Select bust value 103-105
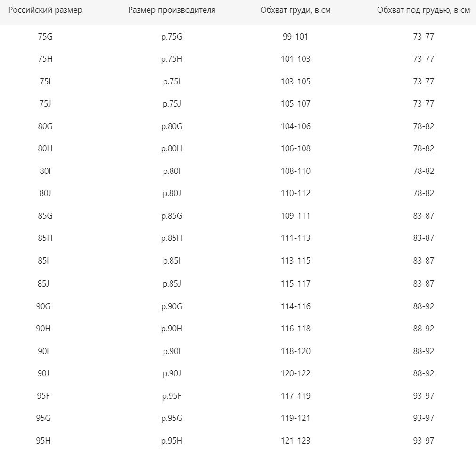Image resolution: width=476 pixels, height=453 pixels. pos(295,82)
